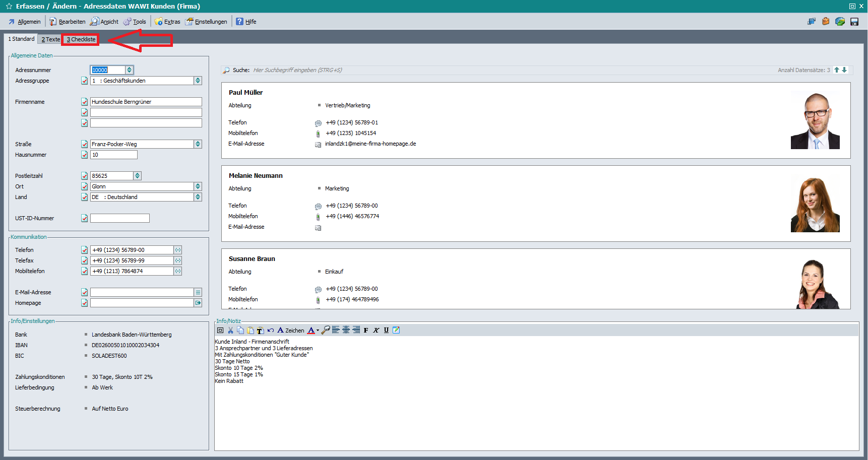
Task: Click the magnifying glass in note toolbar
Action: (x=326, y=331)
